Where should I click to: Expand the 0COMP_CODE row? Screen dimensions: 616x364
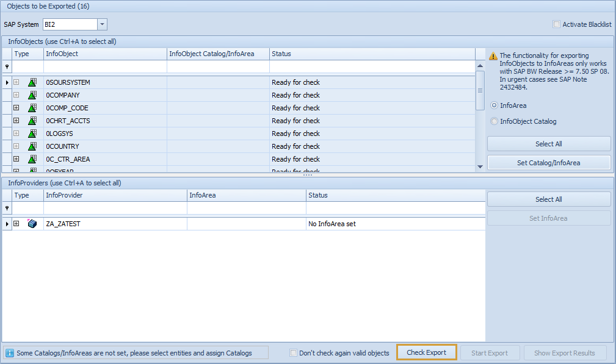(16, 108)
